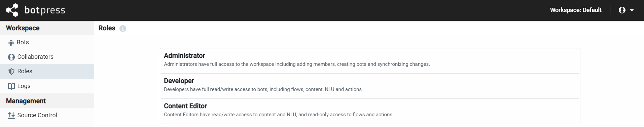644x127 pixels.
Task: Click the Botpress logo icon
Action: (12, 10)
